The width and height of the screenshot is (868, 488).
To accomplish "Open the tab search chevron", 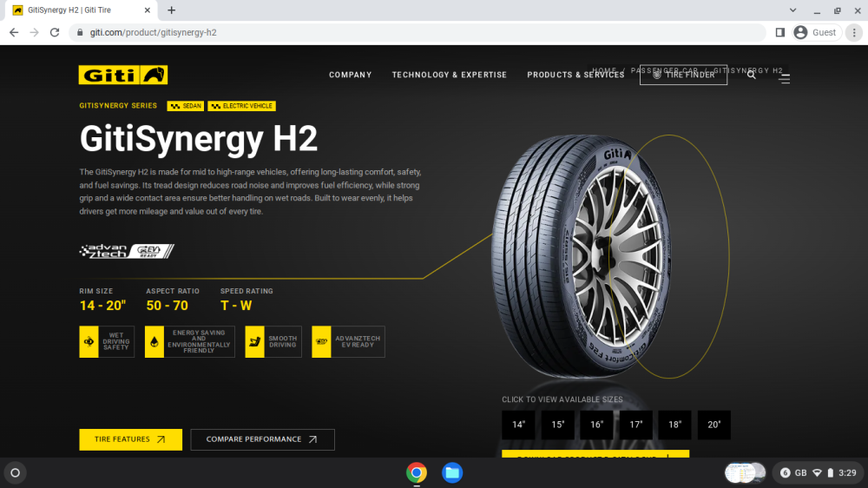I will point(792,10).
